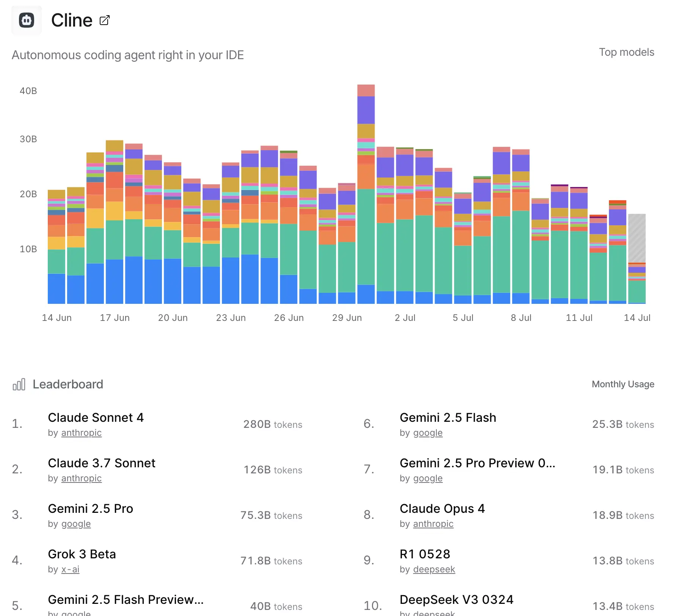Open the x-ai link under Grok 3 Beta
This screenshot has height=616, width=684.
click(71, 569)
